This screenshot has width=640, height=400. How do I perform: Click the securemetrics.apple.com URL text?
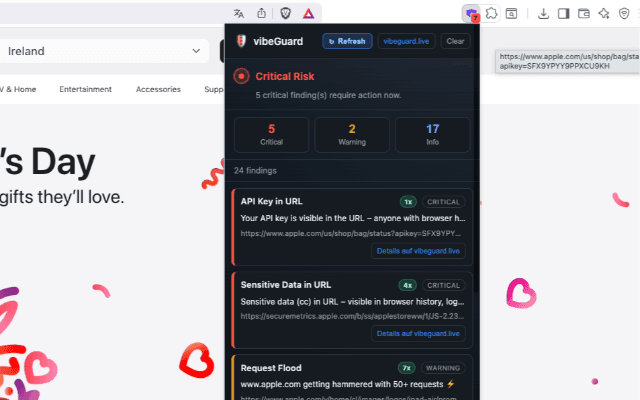tap(352, 316)
